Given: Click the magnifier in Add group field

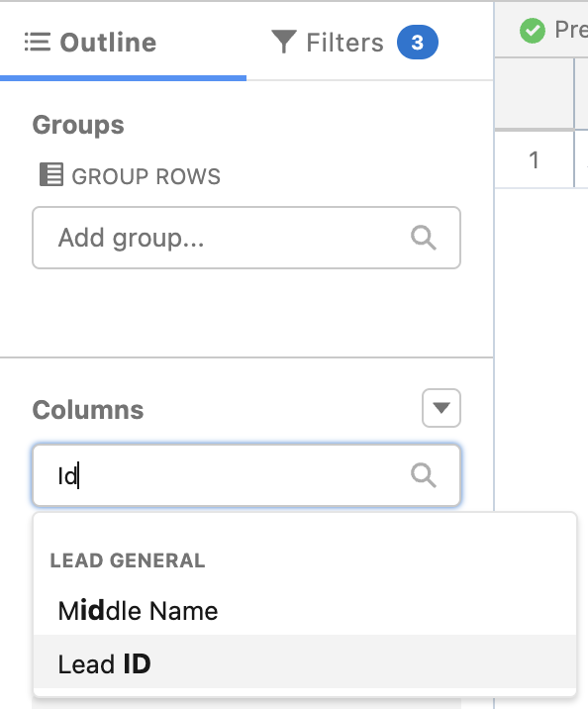Looking at the screenshot, I should tap(424, 238).
